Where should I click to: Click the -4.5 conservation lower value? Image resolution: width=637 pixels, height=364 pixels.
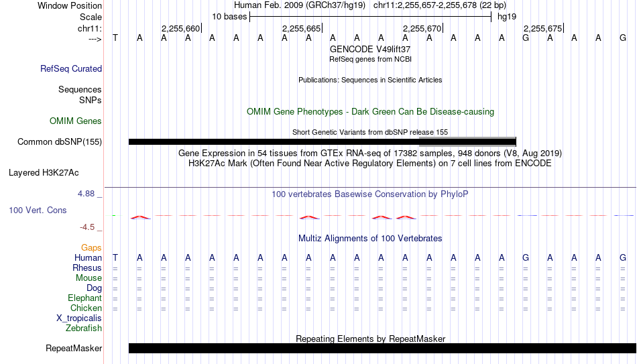point(87,227)
